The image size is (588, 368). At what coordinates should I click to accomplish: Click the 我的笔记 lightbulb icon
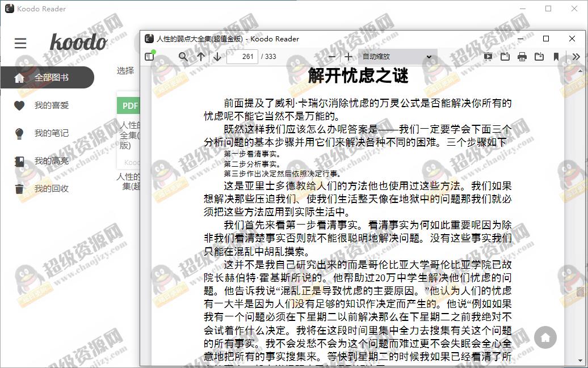[20, 133]
